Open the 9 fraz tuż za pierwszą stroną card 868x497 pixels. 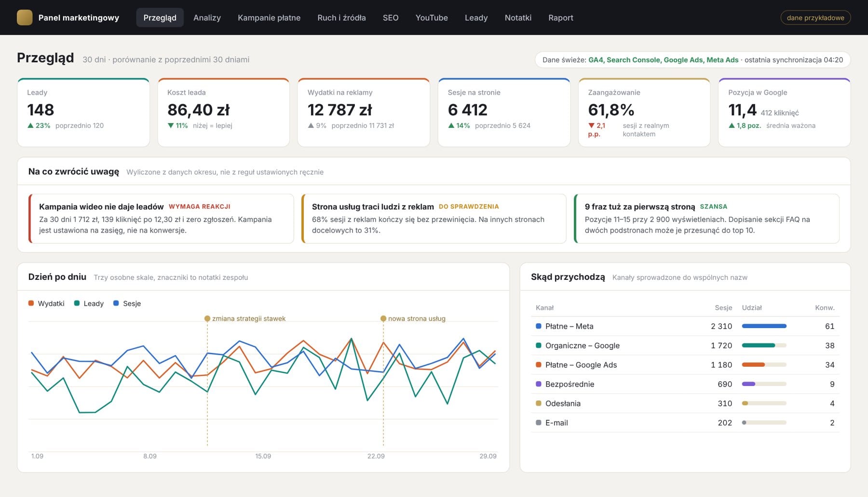706,219
